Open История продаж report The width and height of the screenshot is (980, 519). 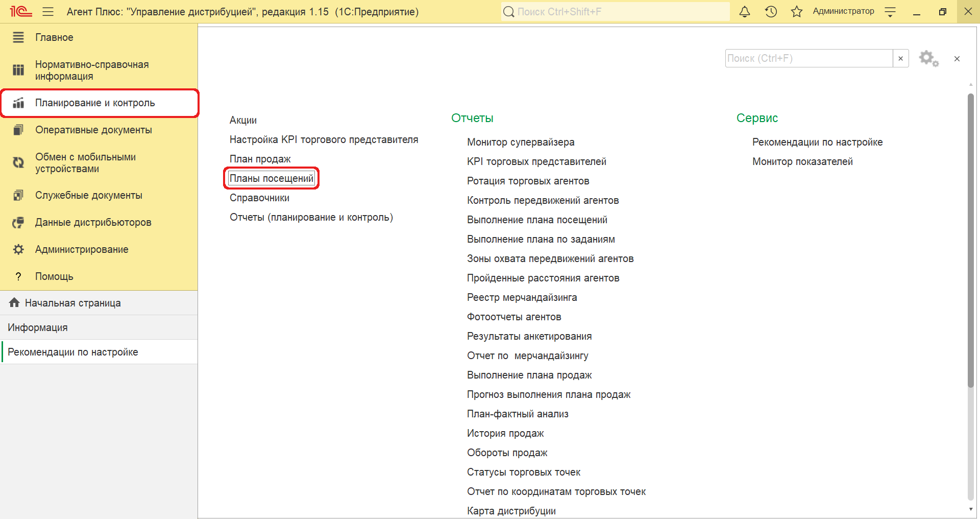coord(505,433)
